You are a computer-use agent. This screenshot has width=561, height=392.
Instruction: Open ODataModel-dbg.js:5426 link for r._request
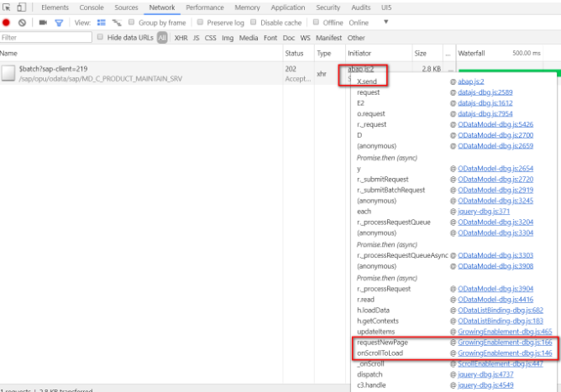pyautogui.click(x=495, y=124)
